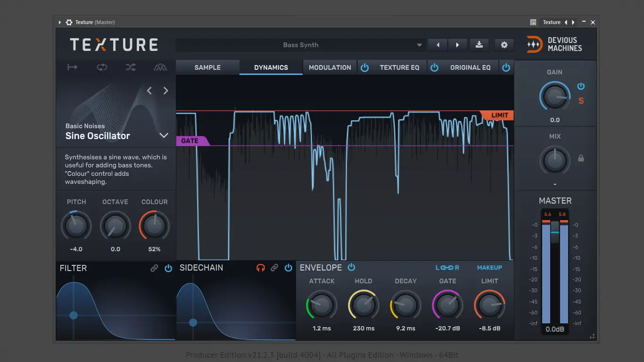Go to the next texture sound
Screen dimensions: 644x362
click(x=165, y=90)
